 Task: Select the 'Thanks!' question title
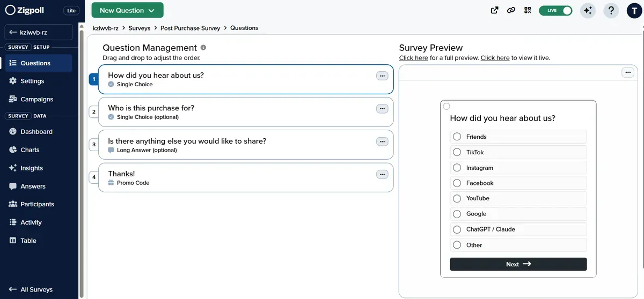coord(121,174)
